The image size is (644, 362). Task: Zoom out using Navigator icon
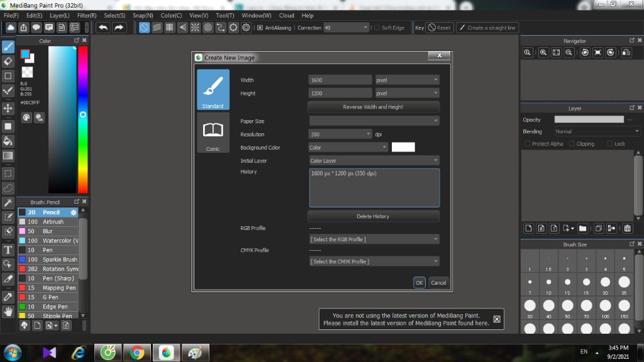(569, 53)
